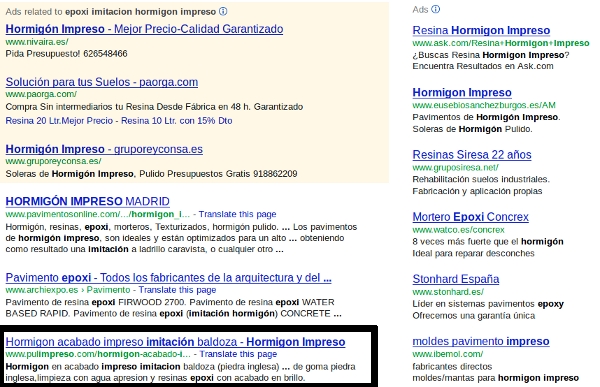
Task: Click the info icon beside 'Ads related to' heading
Action: coord(223,11)
